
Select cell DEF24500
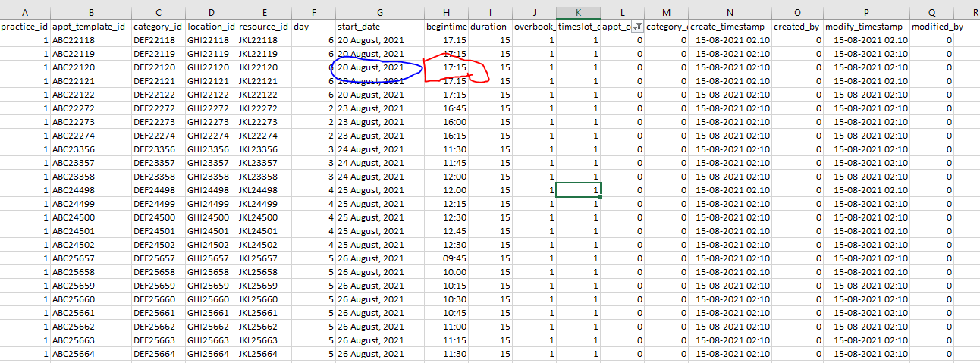158,217
